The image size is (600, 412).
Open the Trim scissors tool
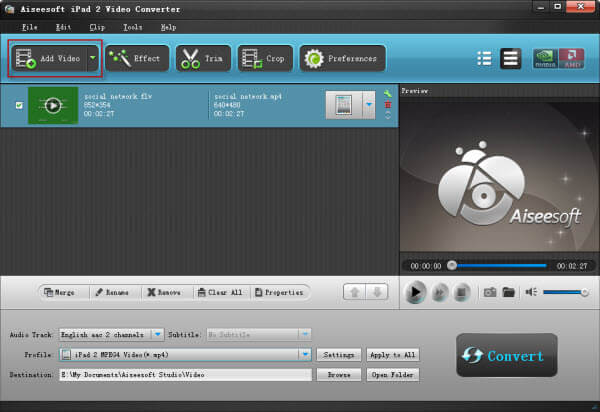pos(203,58)
